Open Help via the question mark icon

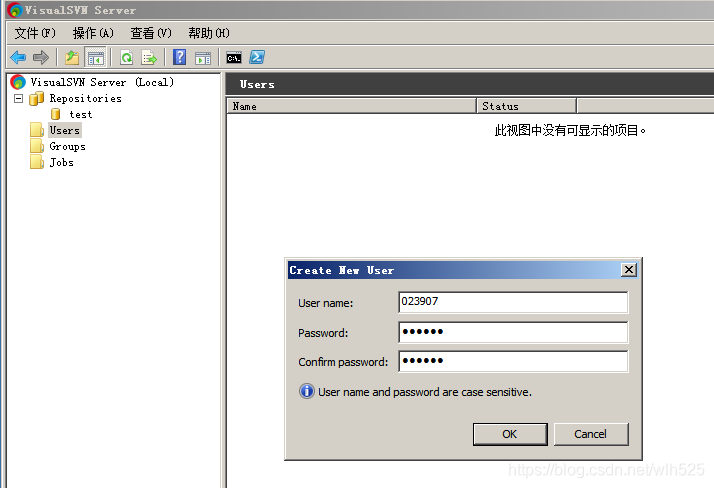[179, 57]
